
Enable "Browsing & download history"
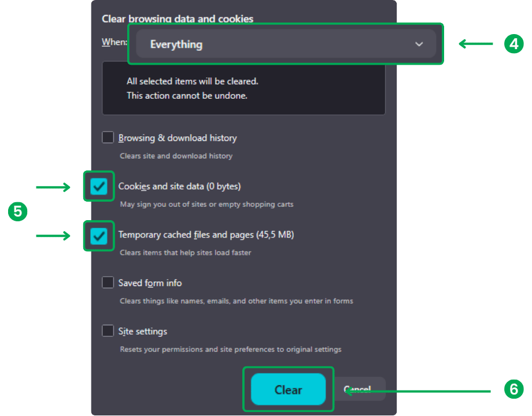[108, 138]
